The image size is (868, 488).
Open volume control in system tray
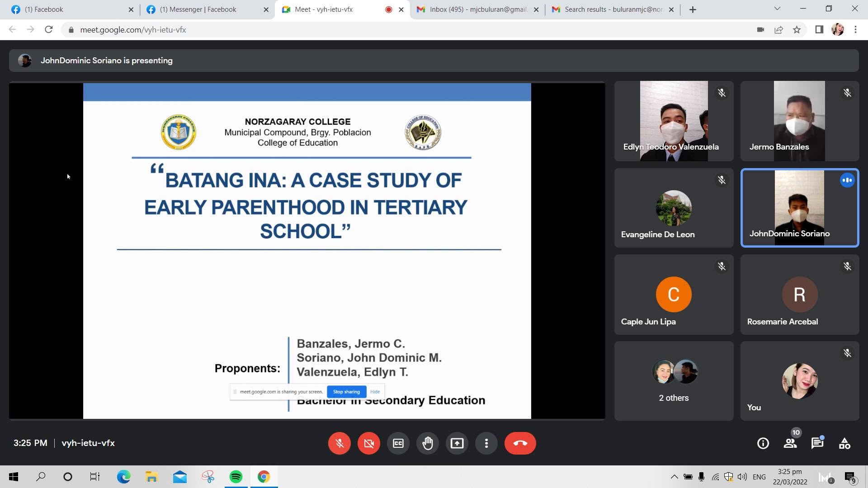742,477
